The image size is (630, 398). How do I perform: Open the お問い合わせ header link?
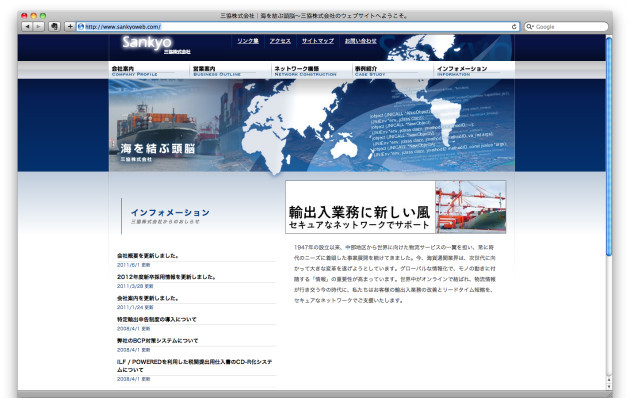[x=361, y=41]
